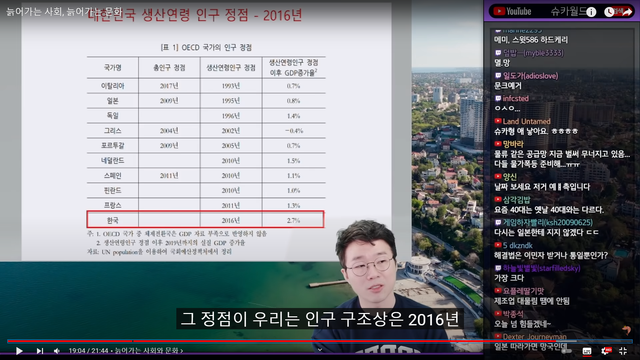Image resolution: width=640 pixels, height=360 pixels.
Task: Click caption text '그 정점이 우리는 인구 구조상은 2016년'
Action: coord(320,319)
